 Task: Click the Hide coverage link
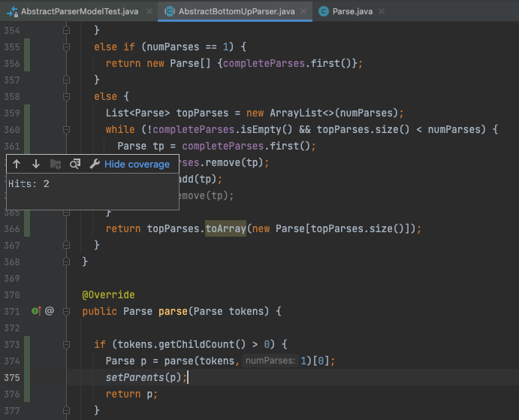[137, 165]
